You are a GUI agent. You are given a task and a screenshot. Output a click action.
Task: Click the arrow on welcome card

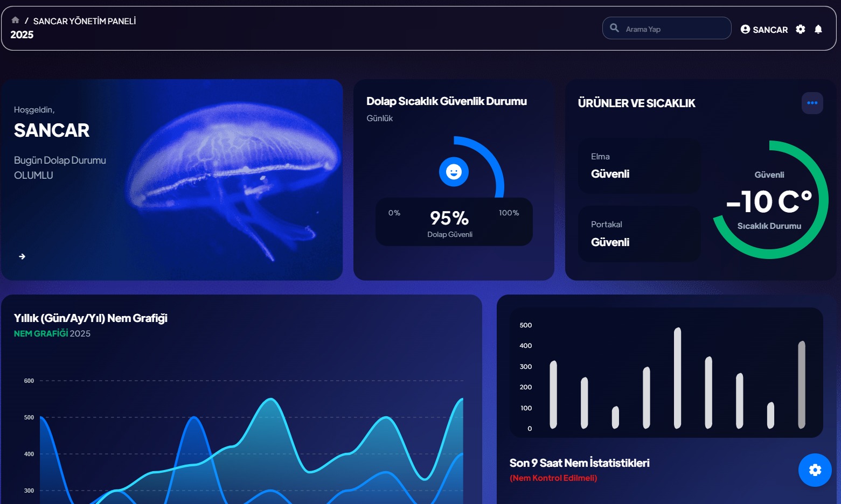click(22, 256)
